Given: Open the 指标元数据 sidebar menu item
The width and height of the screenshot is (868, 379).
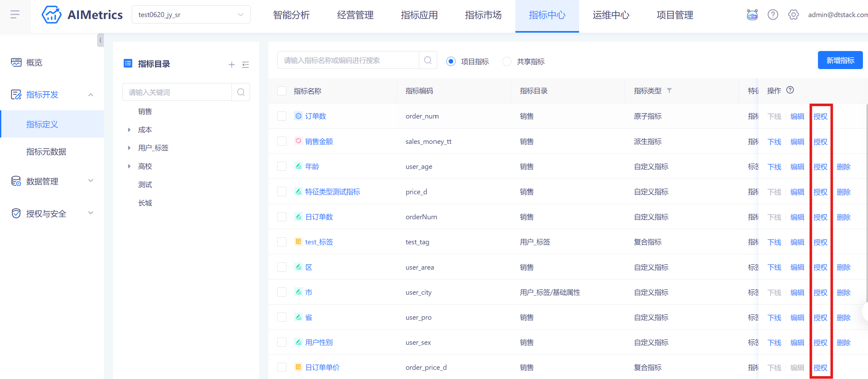Looking at the screenshot, I should coord(46,152).
